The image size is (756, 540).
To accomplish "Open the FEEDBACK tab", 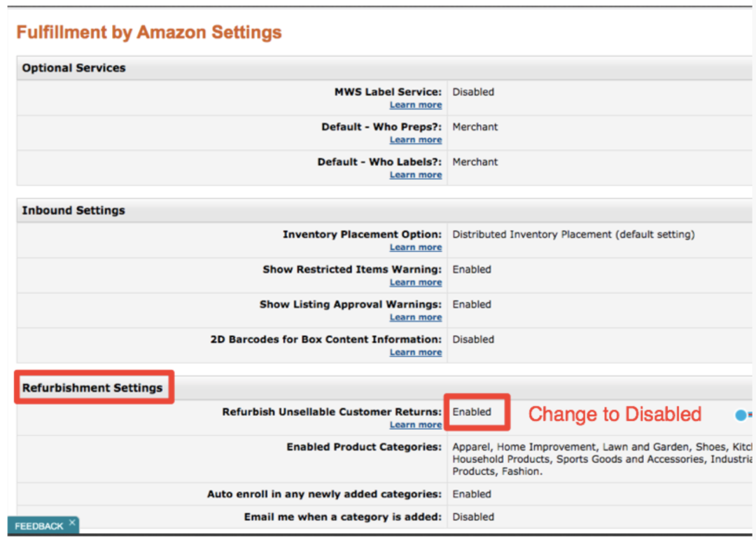I will (x=38, y=526).
